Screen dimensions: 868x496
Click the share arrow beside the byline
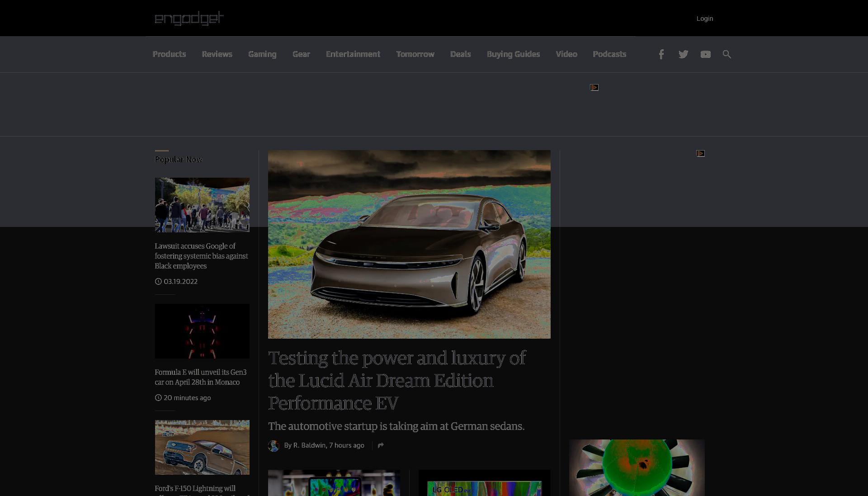coord(381,445)
